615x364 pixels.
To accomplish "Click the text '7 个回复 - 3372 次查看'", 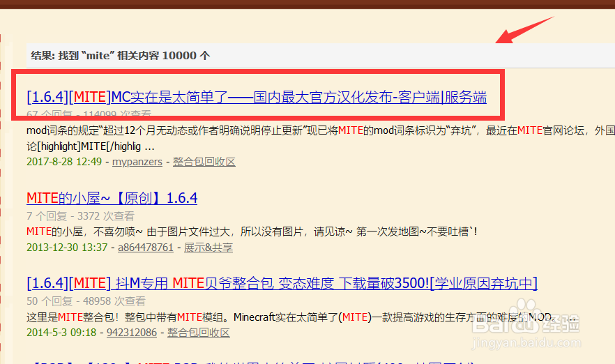I will (x=80, y=216).
